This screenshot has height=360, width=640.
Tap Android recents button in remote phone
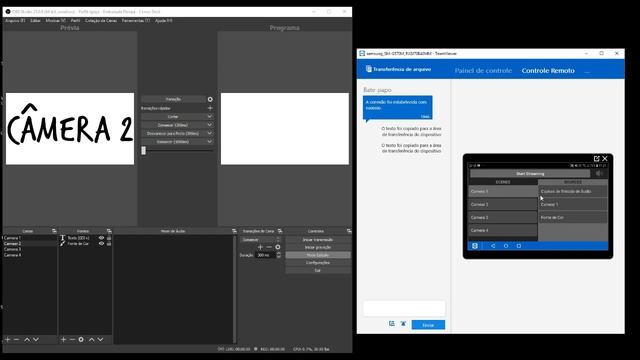click(519, 246)
